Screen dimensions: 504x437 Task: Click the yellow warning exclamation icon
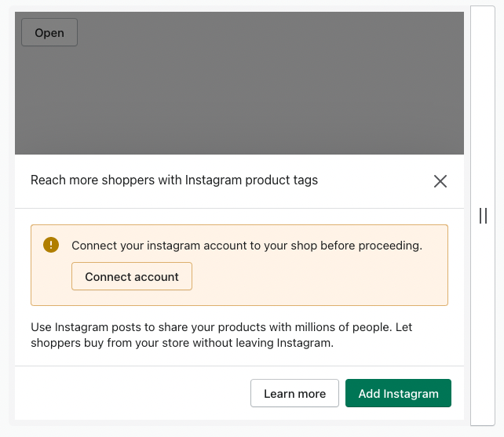[51, 245]
